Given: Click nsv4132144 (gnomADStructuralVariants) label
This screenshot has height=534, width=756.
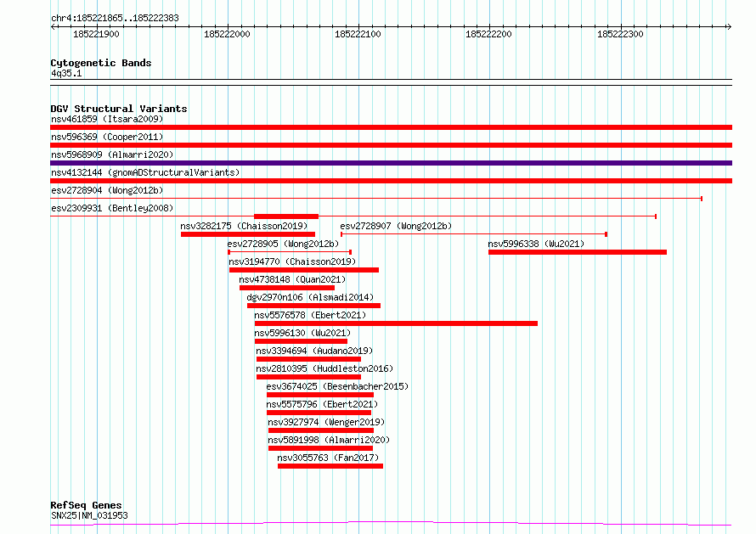Looking at the screenshot, I should pyautogui.click(x=145, y=172).
